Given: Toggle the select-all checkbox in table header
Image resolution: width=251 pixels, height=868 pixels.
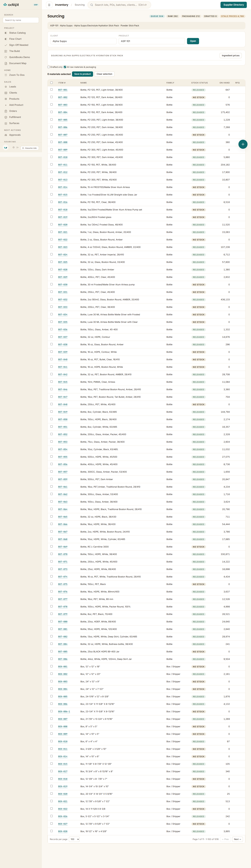Looking at the screenshot, I should (52, 83).
